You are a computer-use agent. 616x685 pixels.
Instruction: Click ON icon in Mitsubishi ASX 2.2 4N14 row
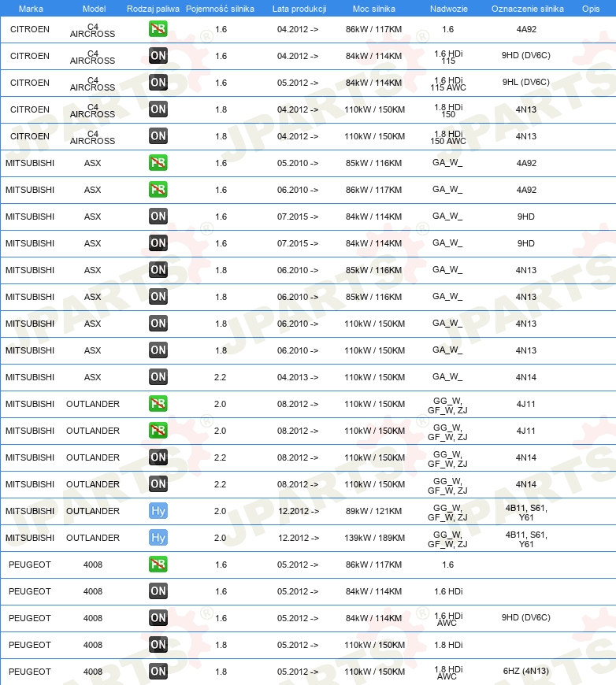coord(158,377)
